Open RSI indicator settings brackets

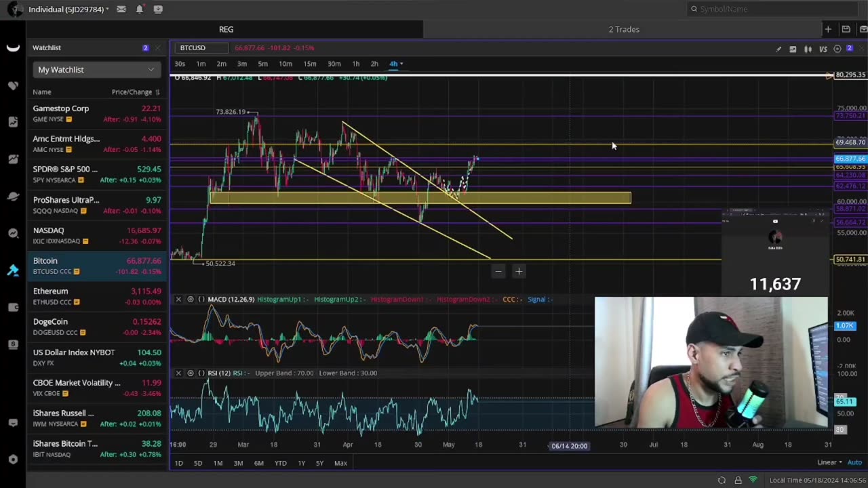(x=201, y=373)
